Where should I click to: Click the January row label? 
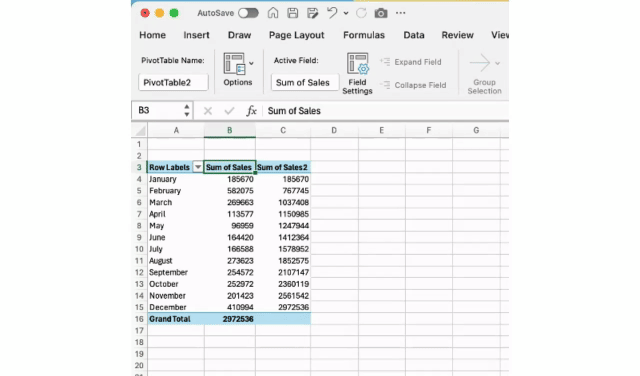click(x=163, y=179)
